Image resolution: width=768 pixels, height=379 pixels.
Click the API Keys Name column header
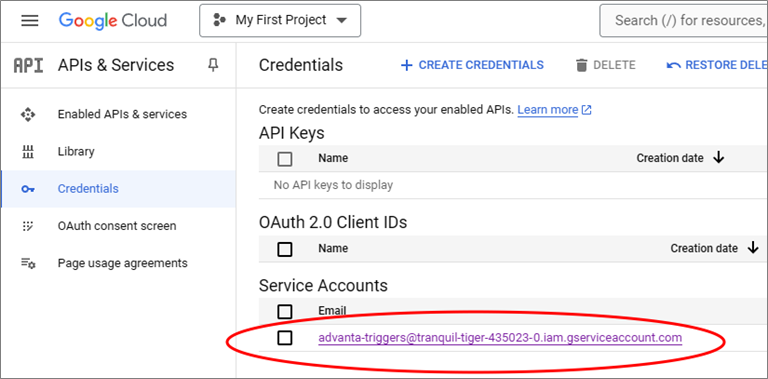[x=333, y=158]
